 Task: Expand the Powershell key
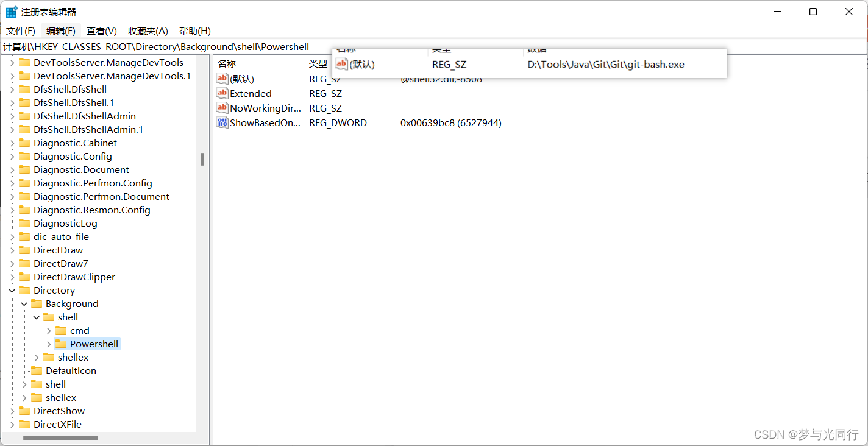pyautogui.click(x=49, y=344)
